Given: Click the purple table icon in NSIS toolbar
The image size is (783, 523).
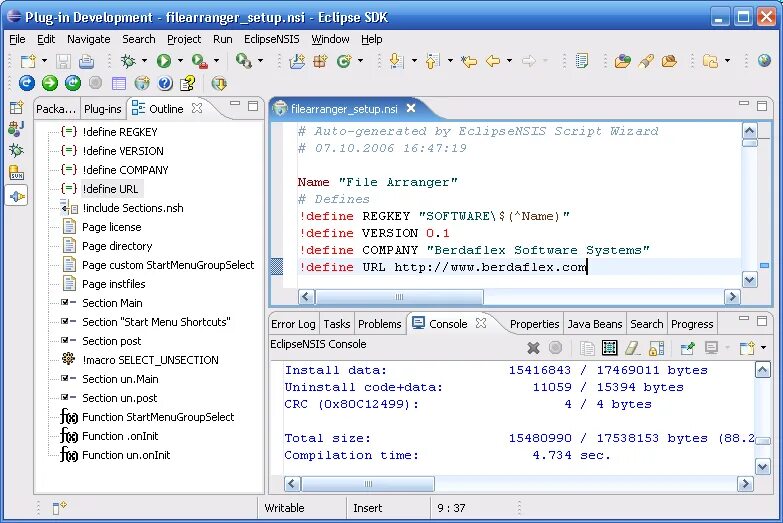Looking at the screenshot, I should [x=118, y=83].
